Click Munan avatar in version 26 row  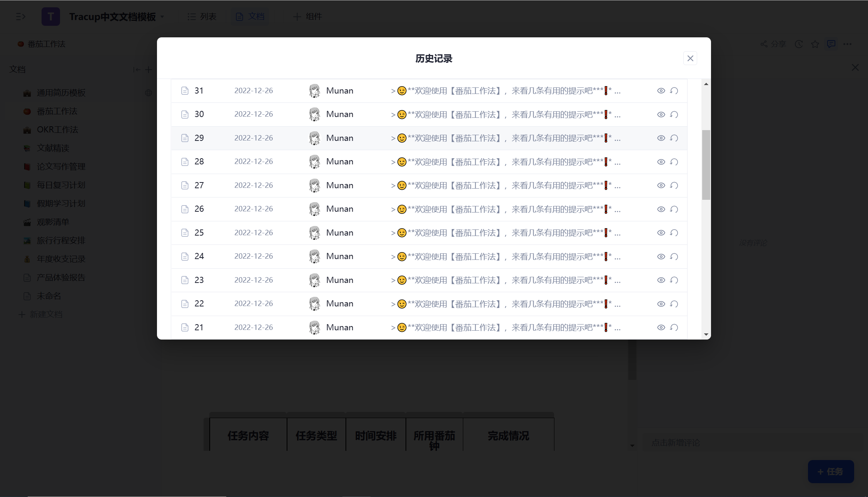tap(315, 209)
